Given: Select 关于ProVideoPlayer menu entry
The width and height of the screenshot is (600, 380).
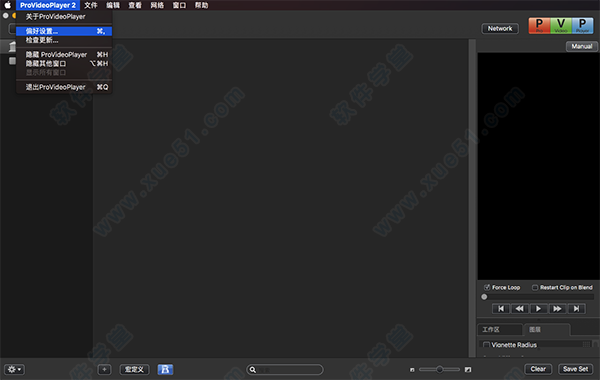Looking at the screenshot, I should click(64, 16).
